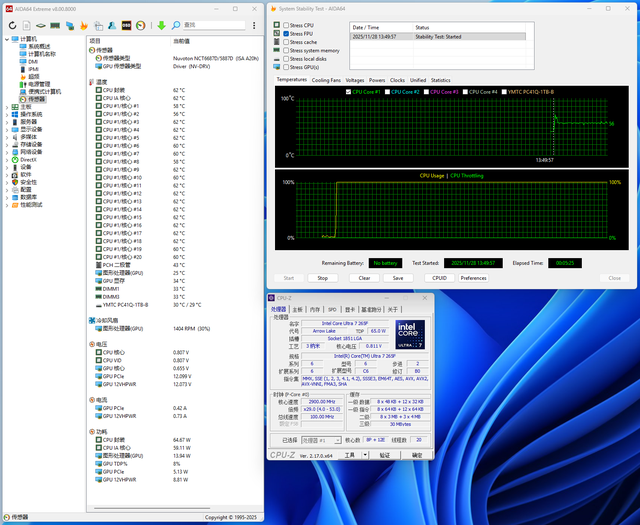Toggle the CPU Core #2 graph checkbox
Image resolution: width=640 pixels, height=525 pixels.
(x=386, y=91)
